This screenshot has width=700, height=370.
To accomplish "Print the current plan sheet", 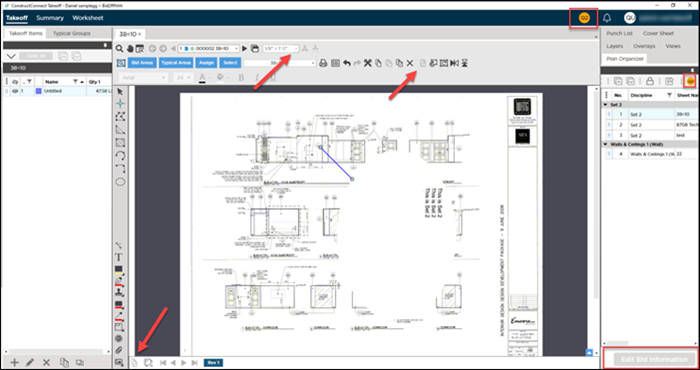I will coord(324,63).
